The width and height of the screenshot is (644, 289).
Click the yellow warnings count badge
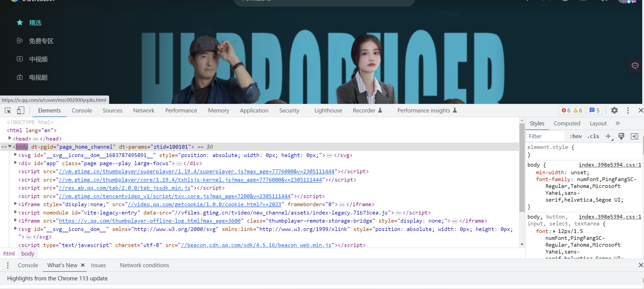point(578,110)
